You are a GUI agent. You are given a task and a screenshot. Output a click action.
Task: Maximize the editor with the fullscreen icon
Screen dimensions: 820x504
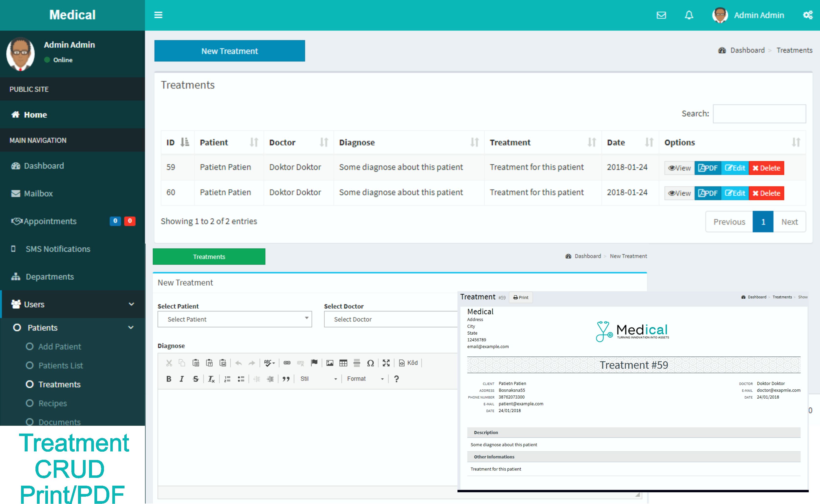(x=386, y=363)
